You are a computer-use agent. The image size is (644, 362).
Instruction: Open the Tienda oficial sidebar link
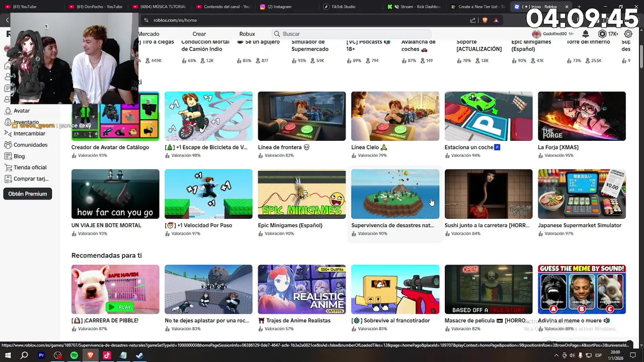pos(30,167)
